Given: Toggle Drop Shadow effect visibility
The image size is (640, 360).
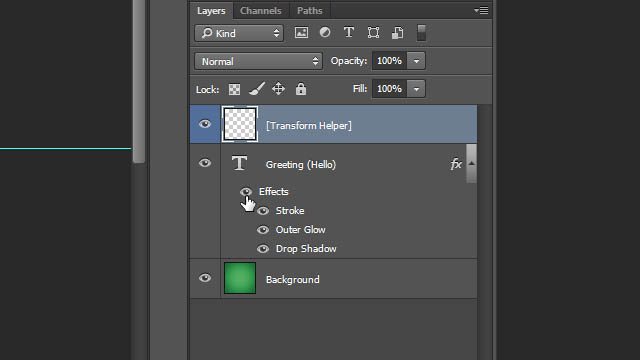Looking at the screenshot, I should click(x=263, y=249).
